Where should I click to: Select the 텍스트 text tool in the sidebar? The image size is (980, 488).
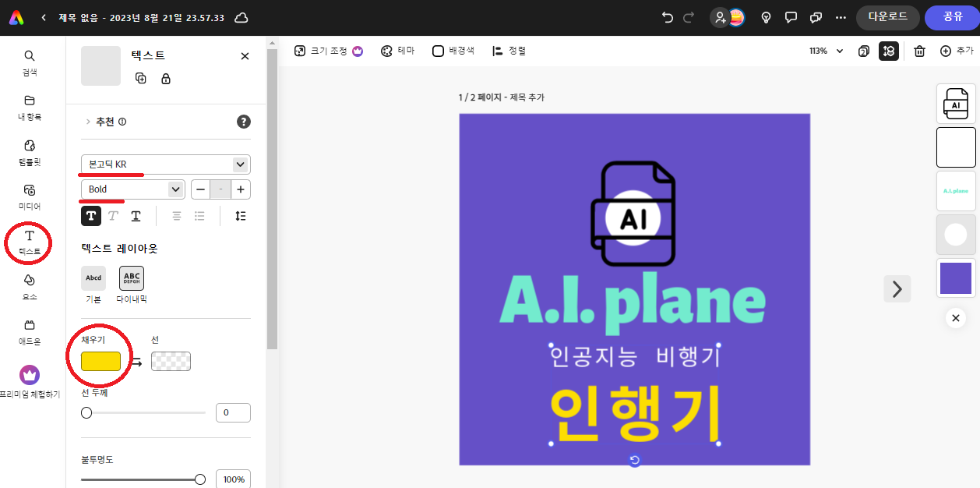30,242
